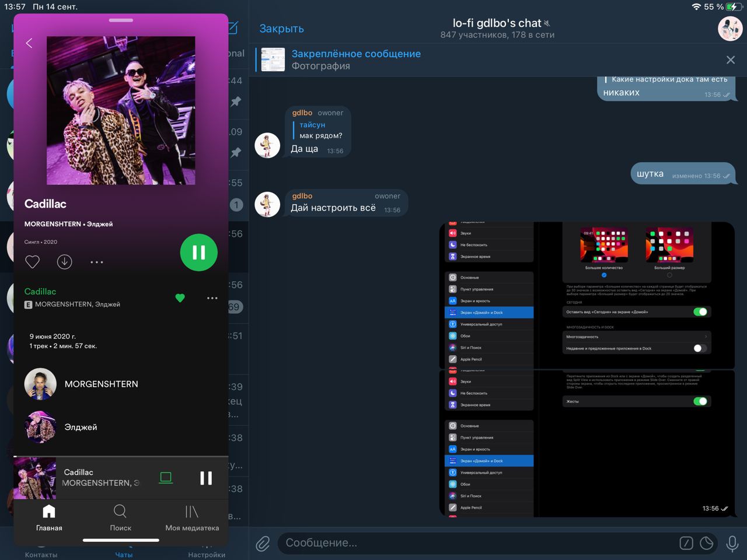The width and height of the screenshot is (747, 560).
Task: Open Cadillac track row more options
Action: (x=212, y=298)
